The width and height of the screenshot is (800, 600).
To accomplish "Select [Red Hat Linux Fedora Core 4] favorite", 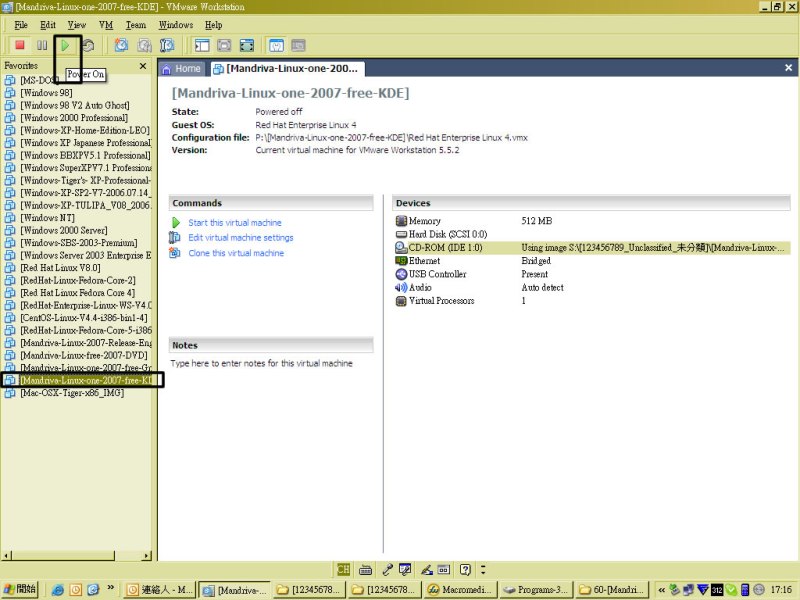I will pyautogui.click(x=78, y=293).
